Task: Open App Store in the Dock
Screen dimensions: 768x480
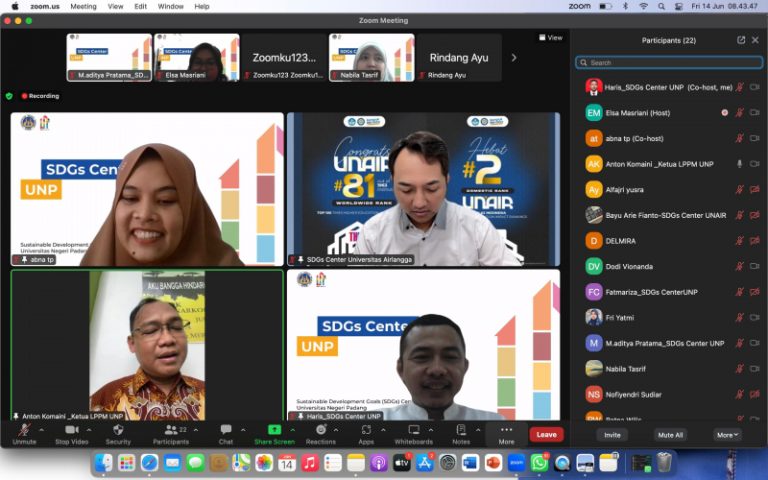Action: (x=425, y=463)
